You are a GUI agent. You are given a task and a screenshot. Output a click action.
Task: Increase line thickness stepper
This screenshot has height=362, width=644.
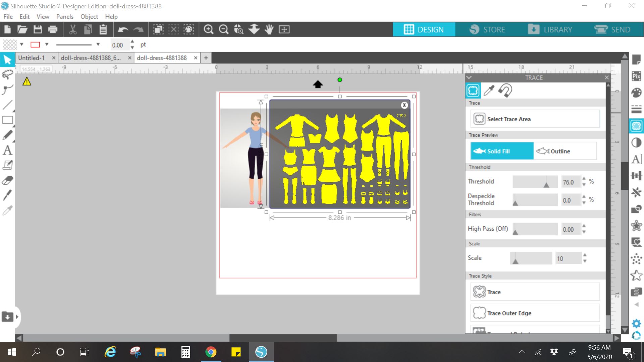(132, 42)
